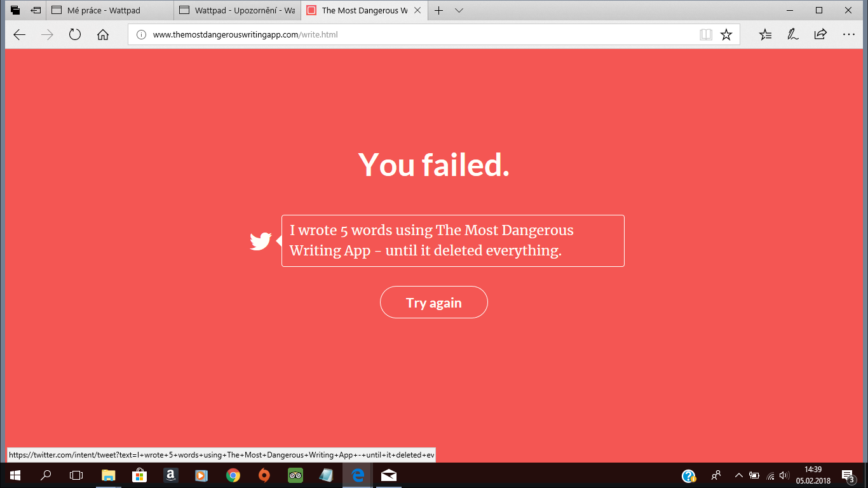The image size is (868, 488).
Task: Launch Google Chrome from taskbar
Action: click(x=233, y=475)
